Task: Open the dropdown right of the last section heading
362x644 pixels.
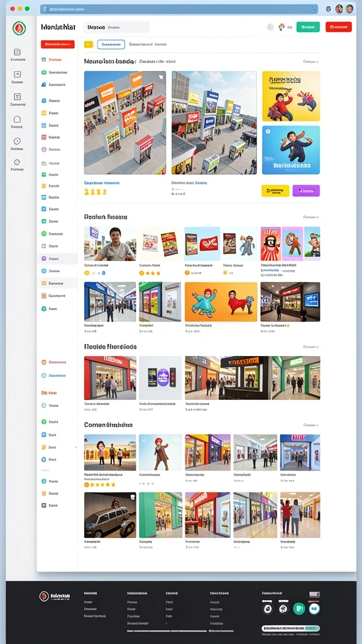Action: point(311,425)
